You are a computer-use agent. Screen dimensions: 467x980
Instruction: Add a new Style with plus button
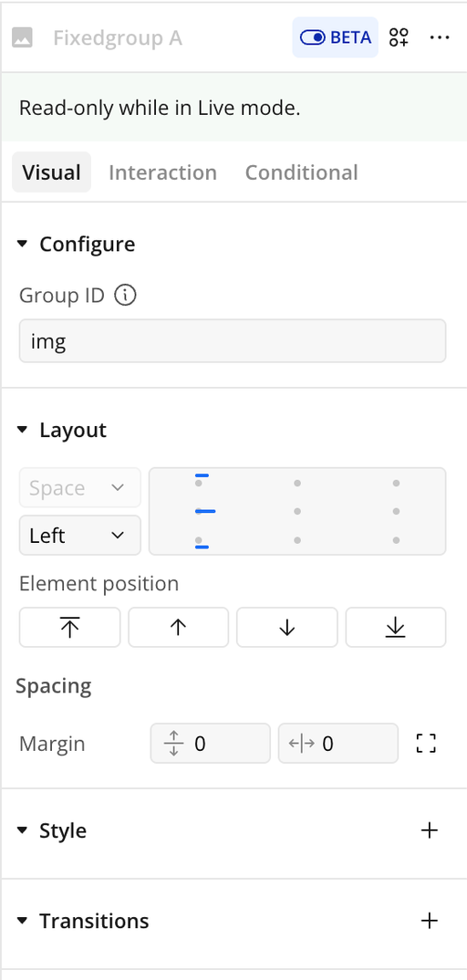(x=430, y=830)
